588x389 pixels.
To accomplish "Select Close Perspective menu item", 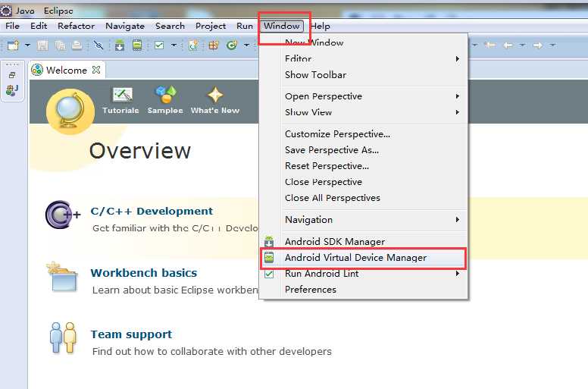I will pos(363,182).
